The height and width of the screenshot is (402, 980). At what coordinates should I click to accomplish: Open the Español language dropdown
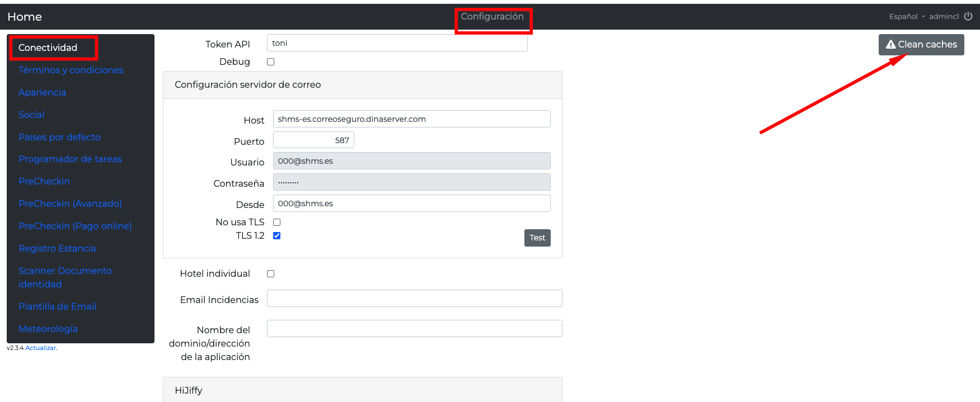pyautogui.click(x=906, y=17)
